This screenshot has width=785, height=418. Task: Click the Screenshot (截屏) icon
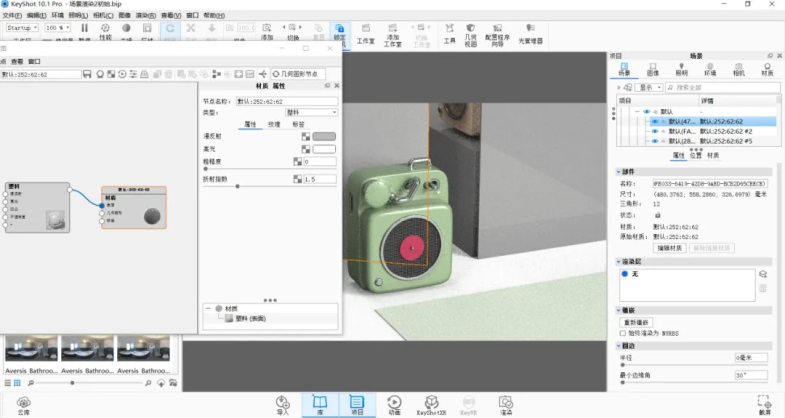[x=764, y=402]
